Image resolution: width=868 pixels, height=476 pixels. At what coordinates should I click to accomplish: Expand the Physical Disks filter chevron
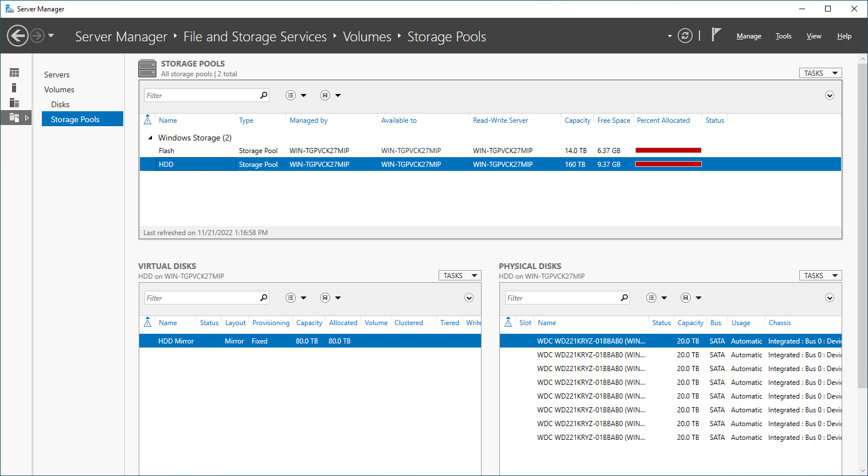(830, 298)
